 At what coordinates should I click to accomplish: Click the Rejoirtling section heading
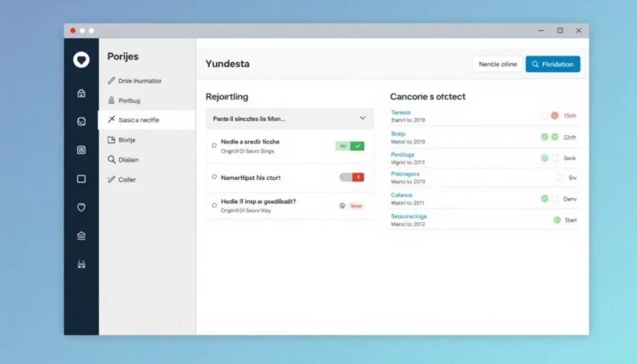pyautogui.click(x=226, y=97)
